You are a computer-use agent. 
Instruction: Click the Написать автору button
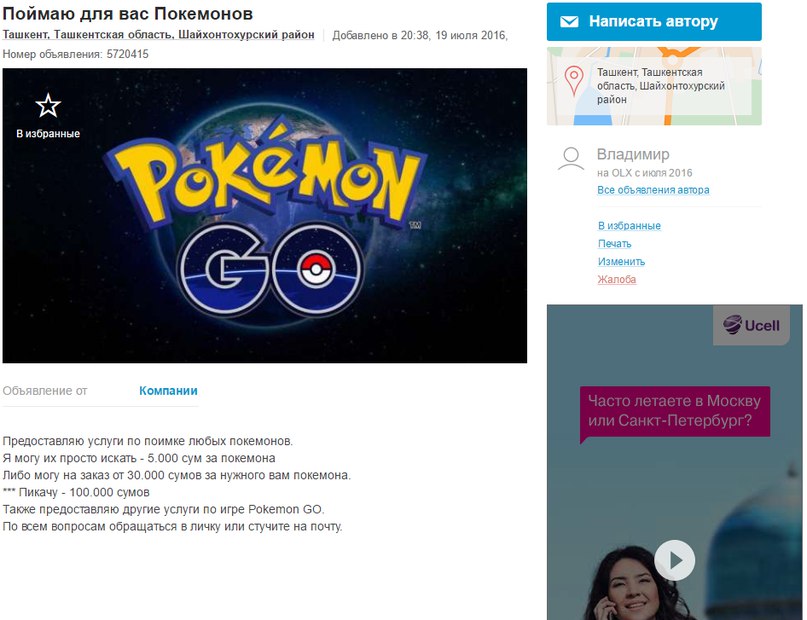pos(654,22)
